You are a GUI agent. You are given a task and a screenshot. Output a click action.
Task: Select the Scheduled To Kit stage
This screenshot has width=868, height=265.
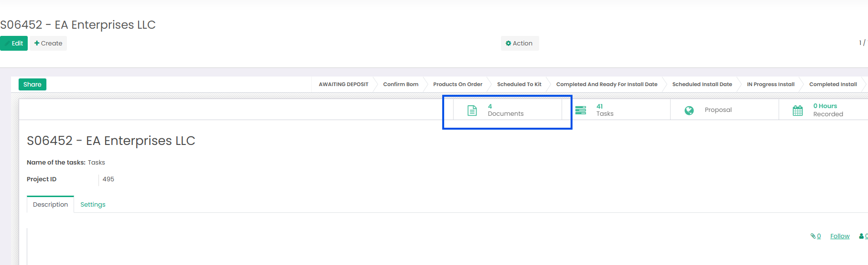tap(519, 84)
